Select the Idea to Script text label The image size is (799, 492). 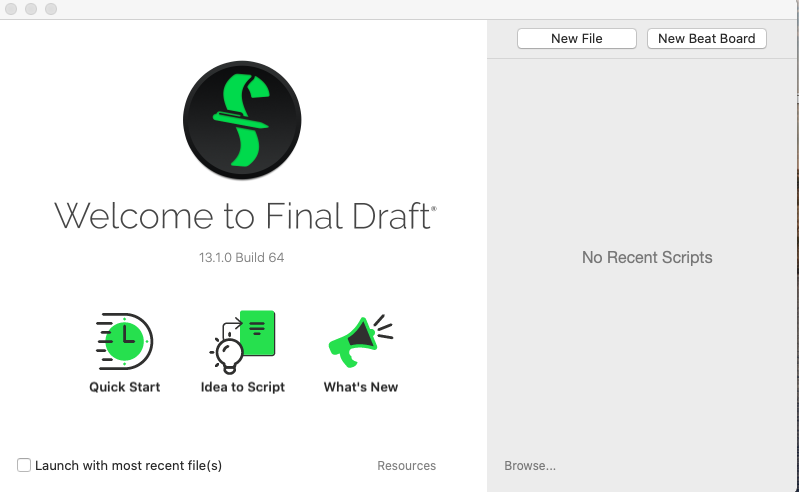click(x=242, y=387)
